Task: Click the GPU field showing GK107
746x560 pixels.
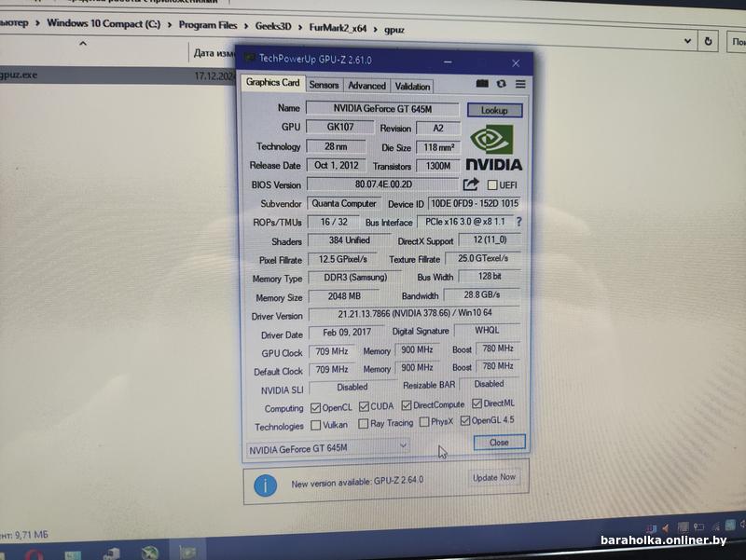Action: pos(340,127)
